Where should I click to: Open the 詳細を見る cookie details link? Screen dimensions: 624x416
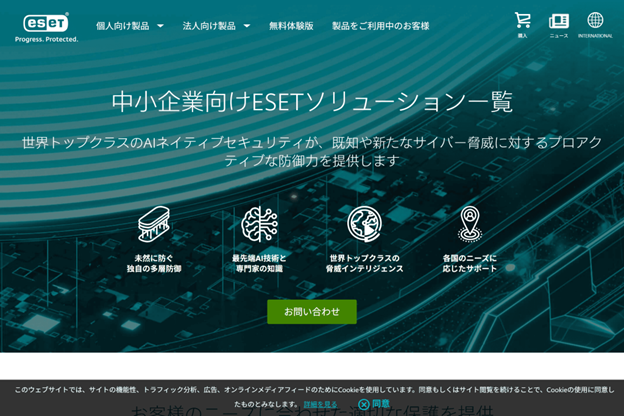(320, 404)
